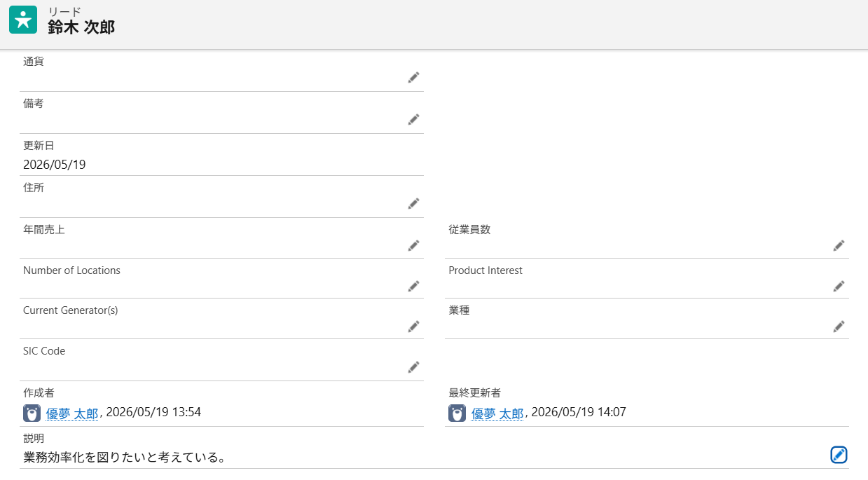Click the 説明 text 業務効率化を図りたいと考えている。
The image size is (868, 480).
[x=124, y=458]
